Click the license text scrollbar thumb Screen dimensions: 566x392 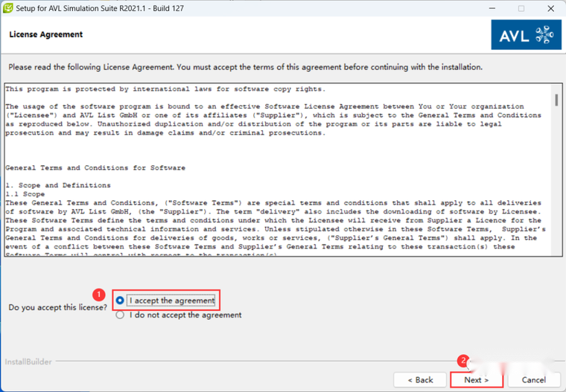pos(556,100)
